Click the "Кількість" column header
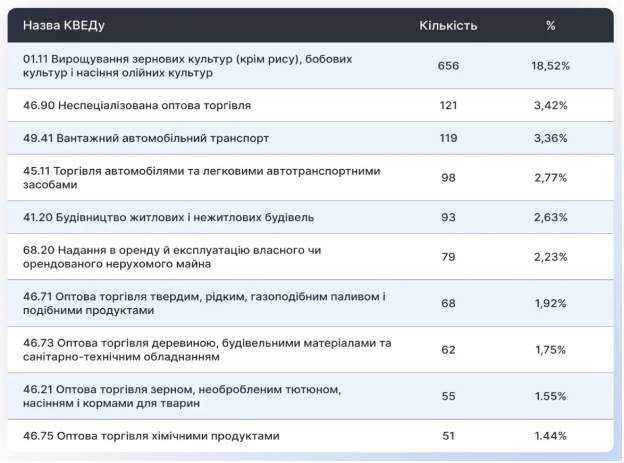This screenshot has width=624, height=463. point(447,25)
